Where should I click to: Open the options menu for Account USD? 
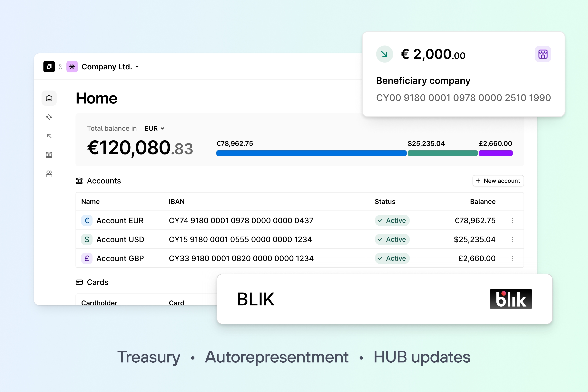[x=513, y=239]
